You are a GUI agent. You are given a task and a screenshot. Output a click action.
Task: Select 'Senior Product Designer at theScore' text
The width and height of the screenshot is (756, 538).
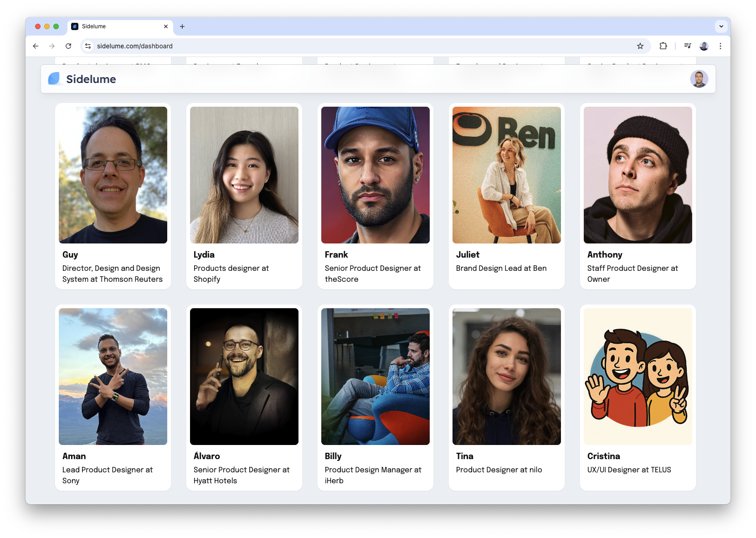click(x=373, y=274)
